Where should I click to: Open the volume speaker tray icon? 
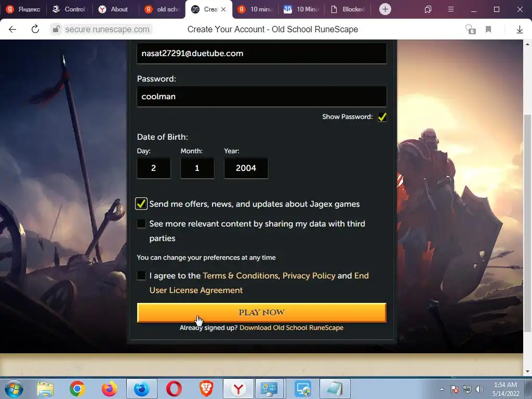tap(479, 389)
